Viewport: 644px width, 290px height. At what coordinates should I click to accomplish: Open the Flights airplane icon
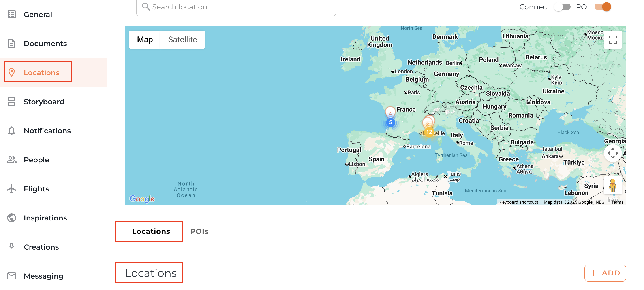coord(11,189)
